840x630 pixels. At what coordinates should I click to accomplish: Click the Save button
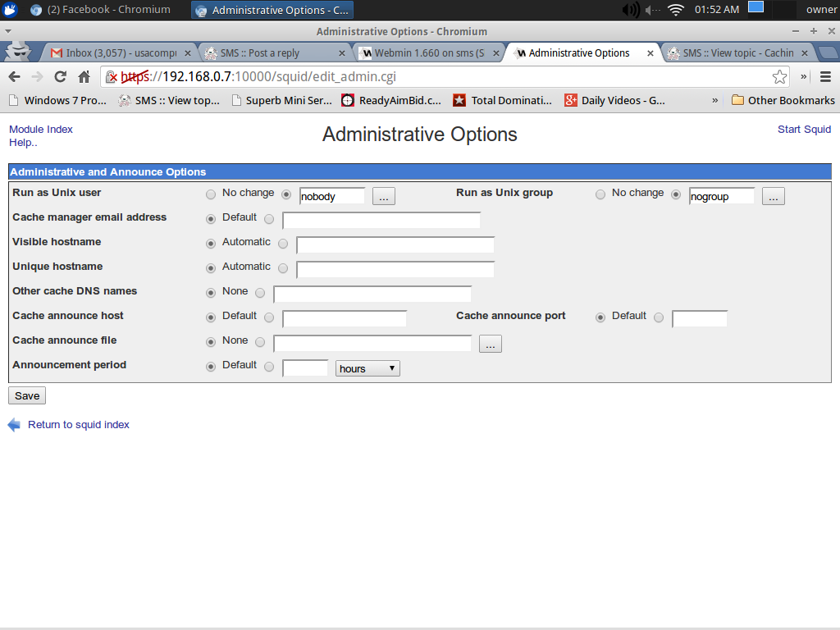27,395
